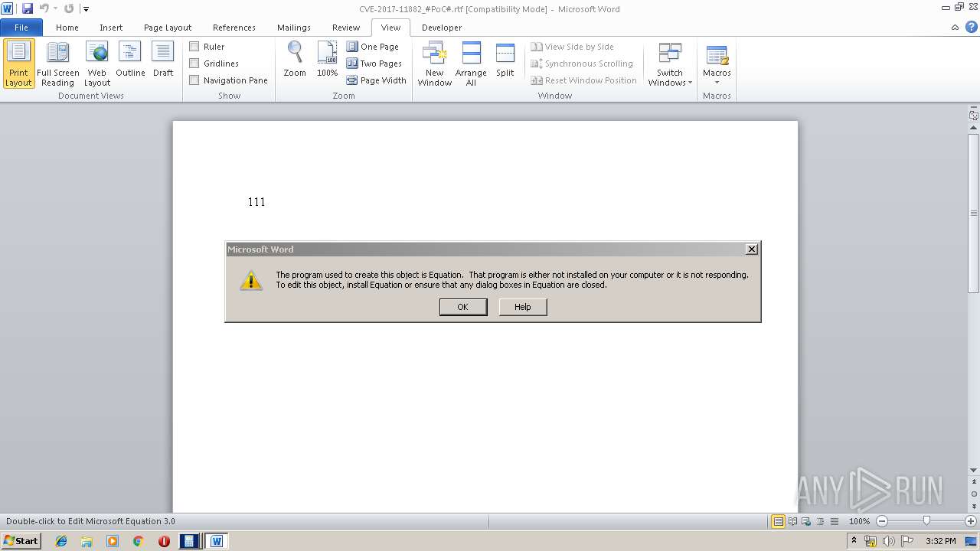Choose One Page zoom option

[373, 47]
